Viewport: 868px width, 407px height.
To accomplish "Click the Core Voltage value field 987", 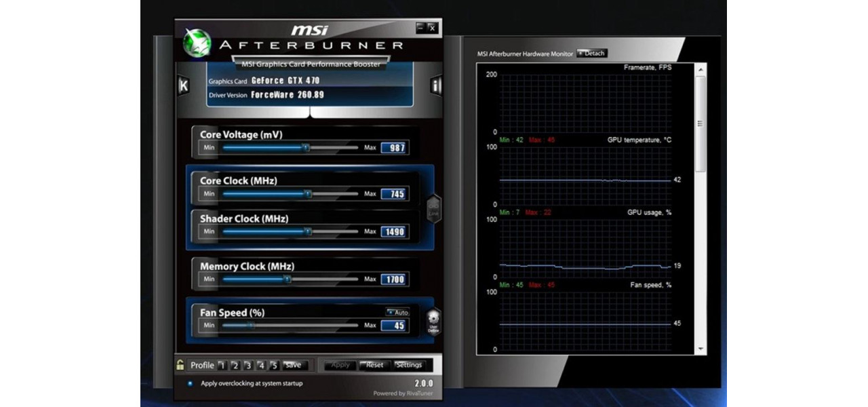I will [x=393, y=147].
